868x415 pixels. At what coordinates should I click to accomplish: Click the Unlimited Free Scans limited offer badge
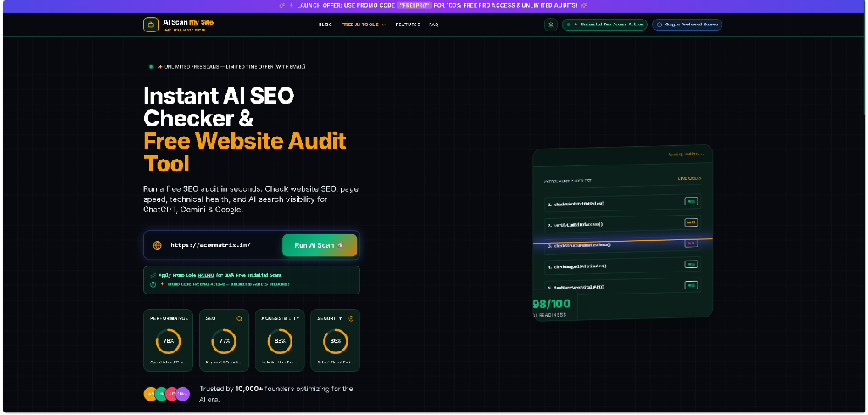click(x=227, y=67)
